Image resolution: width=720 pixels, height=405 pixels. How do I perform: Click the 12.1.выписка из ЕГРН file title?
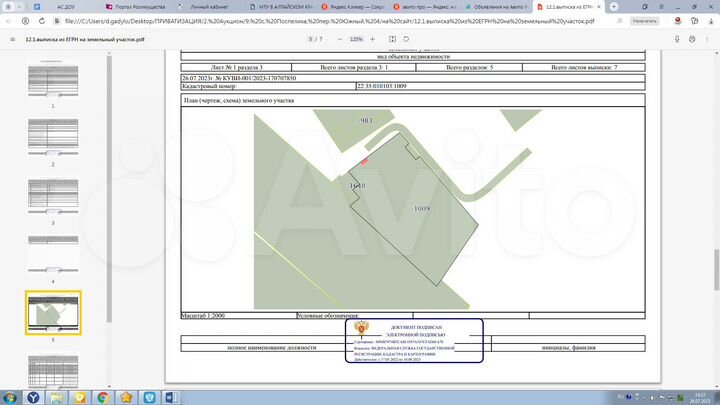[x=85, y=39]
